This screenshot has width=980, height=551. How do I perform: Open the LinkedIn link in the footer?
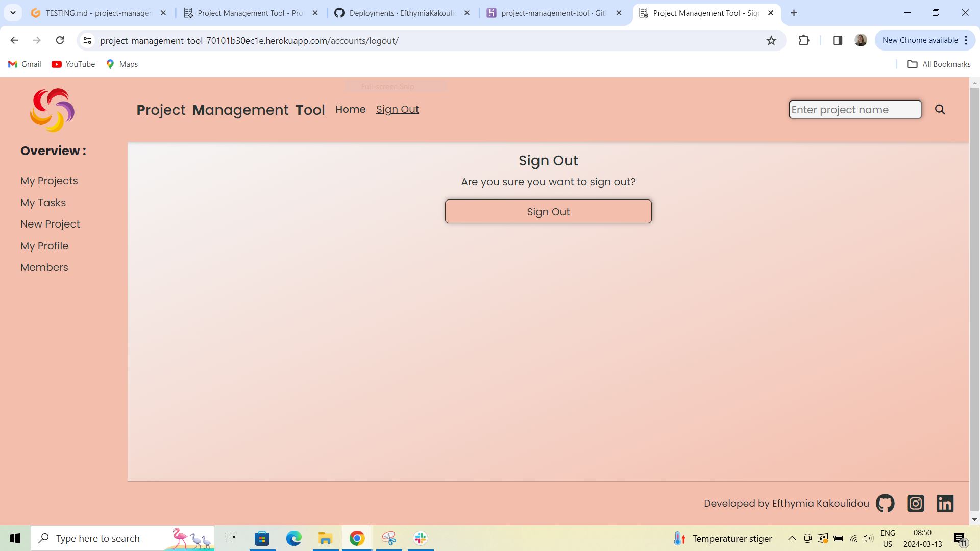click(945, 503)
